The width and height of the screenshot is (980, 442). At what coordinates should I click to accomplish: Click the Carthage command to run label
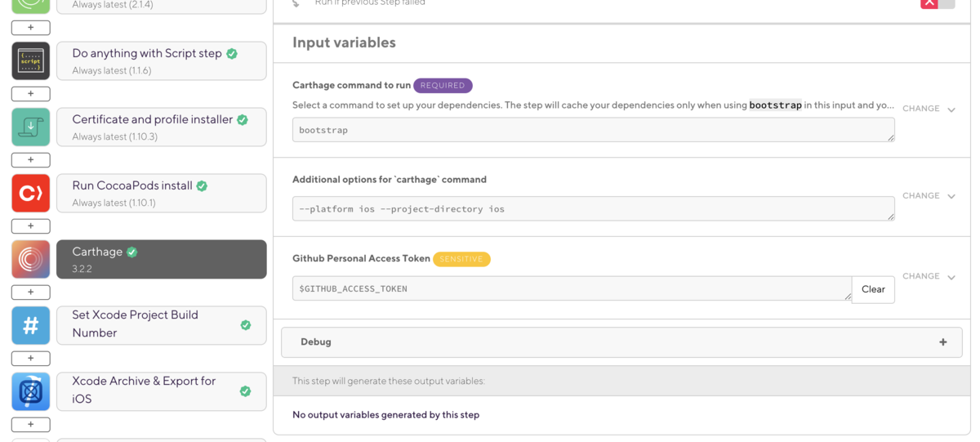pos(351,85)
